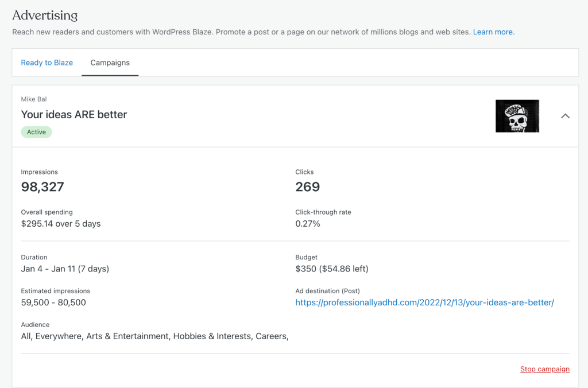
Task: Open the professionallyadhd.com ad destination URL
Action: click(x=424, y=302)
